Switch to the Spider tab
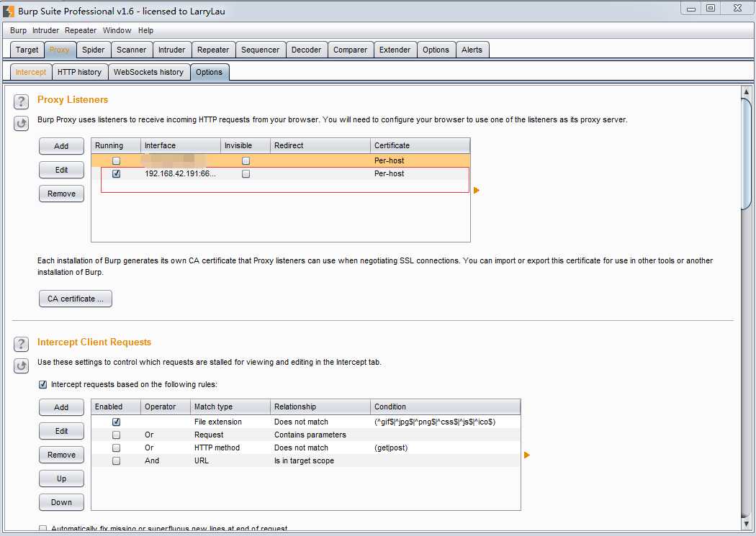 coord(93,50)
